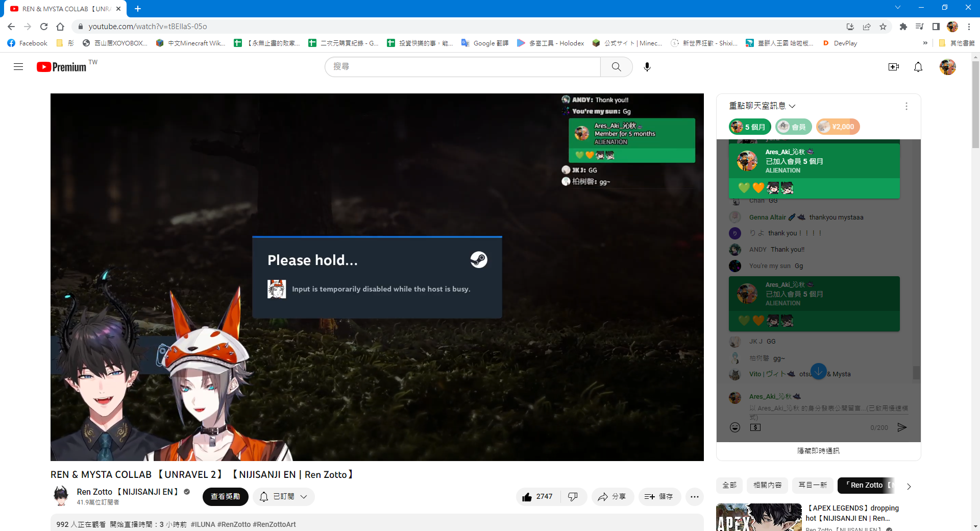The width and height of the screenshot is (980, 531).
Task: Open account avatar menu in YouTube header
Action: tap(947, 67)
